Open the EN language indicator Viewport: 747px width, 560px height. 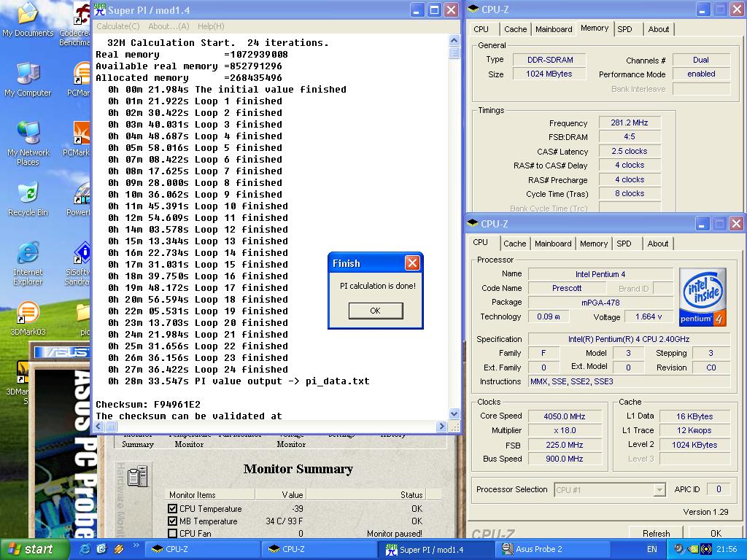[651, 549]
